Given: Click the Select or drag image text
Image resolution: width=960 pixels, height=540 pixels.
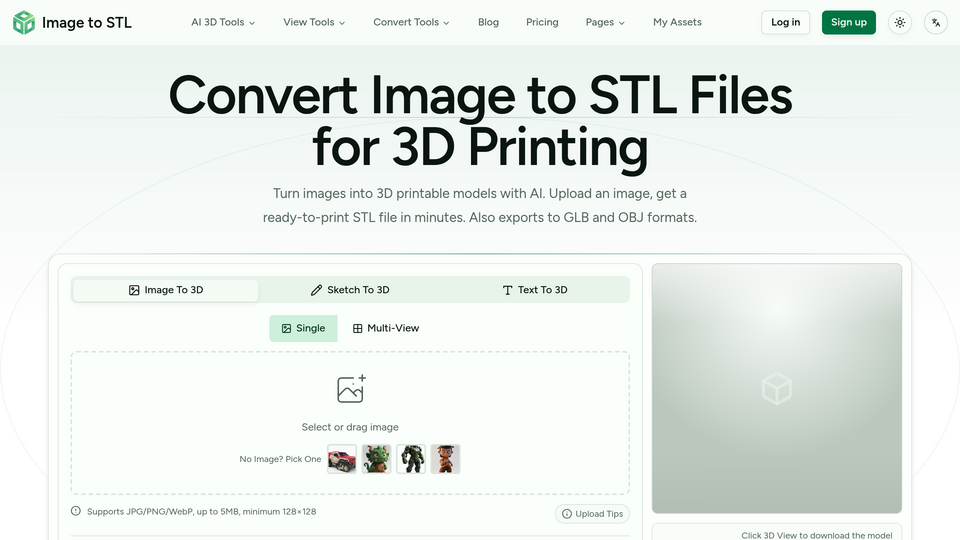Looking at the screenshot, I should pos(350,427).
